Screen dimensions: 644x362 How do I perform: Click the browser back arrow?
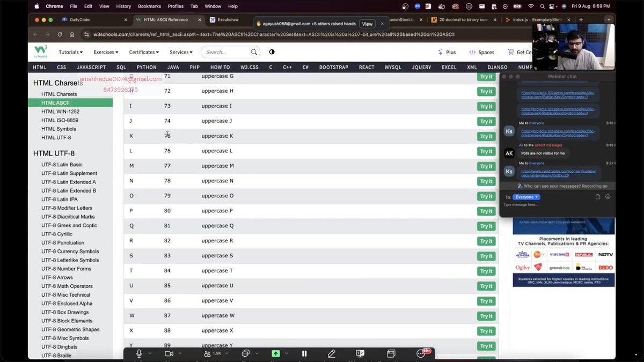pos(36,34)
